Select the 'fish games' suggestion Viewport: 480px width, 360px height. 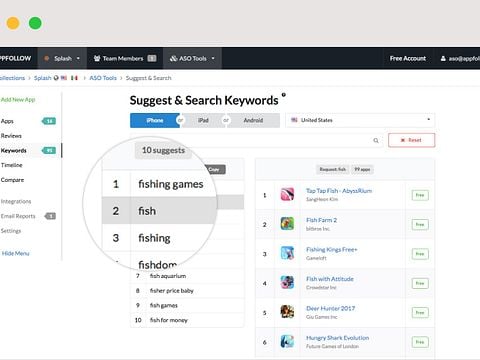pyautogui.click(x=164, y=306)
